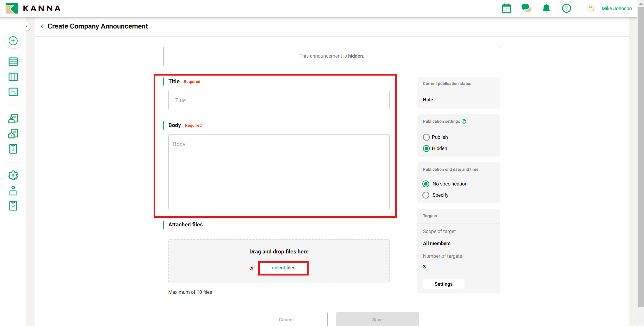This screenshot has height=326, width=644.
Task: Open the board columns sidebar icon
Action: [13, 77]
